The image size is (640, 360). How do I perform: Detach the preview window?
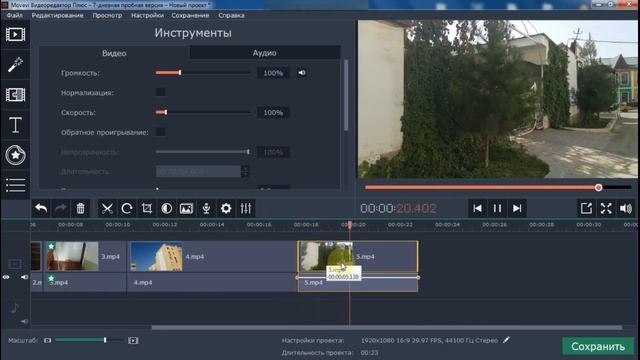(x=586, y=209)
